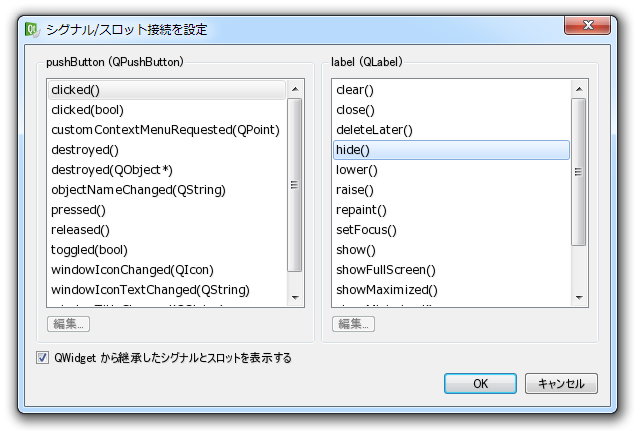Click the slot list scrollbar thumb
Image resolution: width=640 pixels, height=431 pixels.
[578, 172]
